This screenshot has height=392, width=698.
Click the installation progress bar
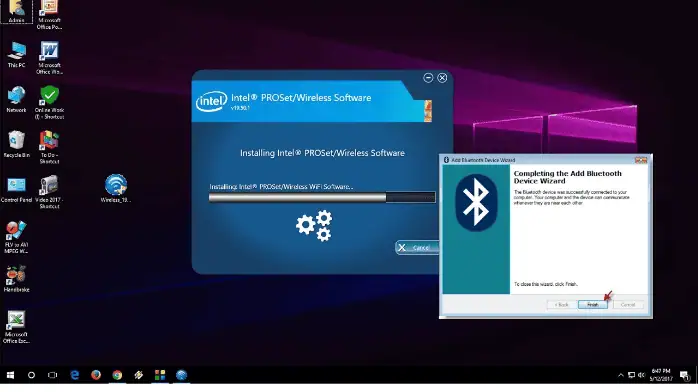click(x=322, y=197)
